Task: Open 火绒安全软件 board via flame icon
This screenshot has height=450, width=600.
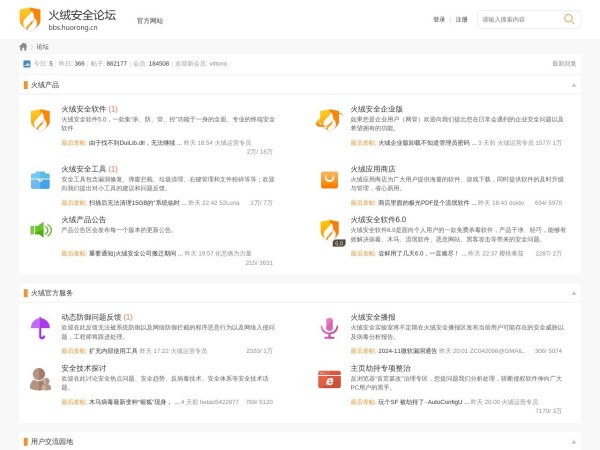Action: tap(40, 121)
